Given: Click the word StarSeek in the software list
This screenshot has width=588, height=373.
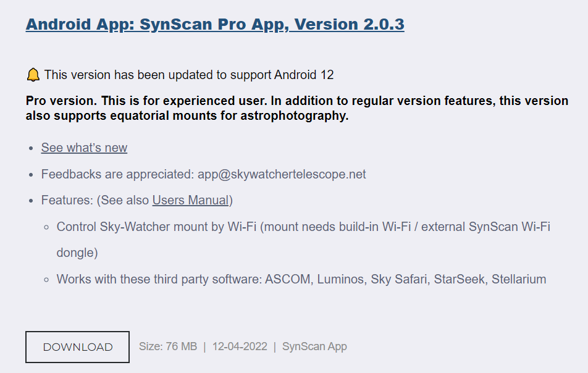Looking at the screenshot, I should [459, 279].
